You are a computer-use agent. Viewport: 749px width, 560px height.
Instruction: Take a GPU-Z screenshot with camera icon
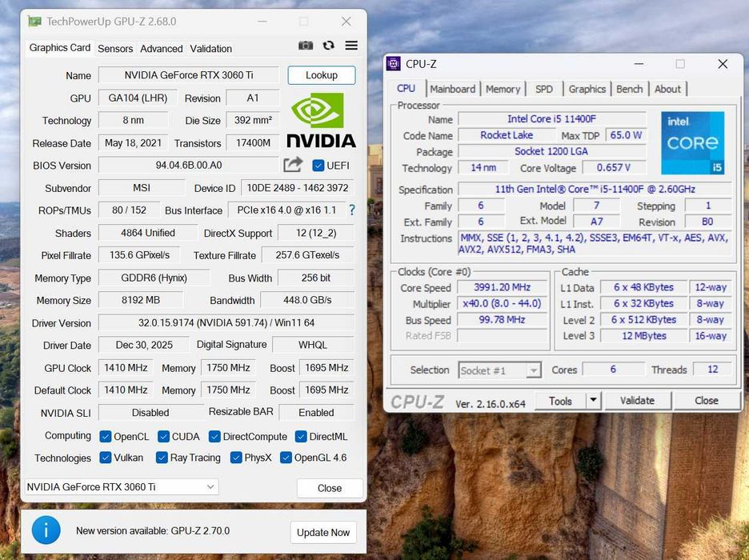point(306,46)
